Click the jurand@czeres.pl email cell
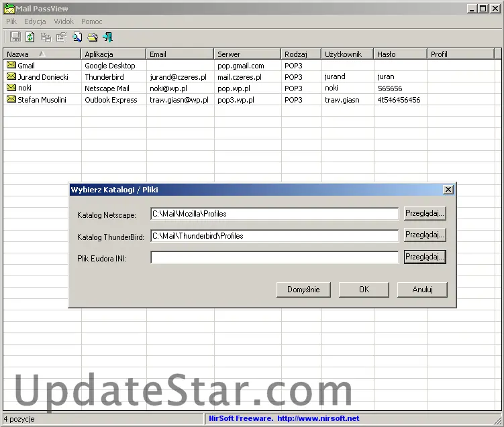This screenshot has height=427, width=504. coord(178,77)
